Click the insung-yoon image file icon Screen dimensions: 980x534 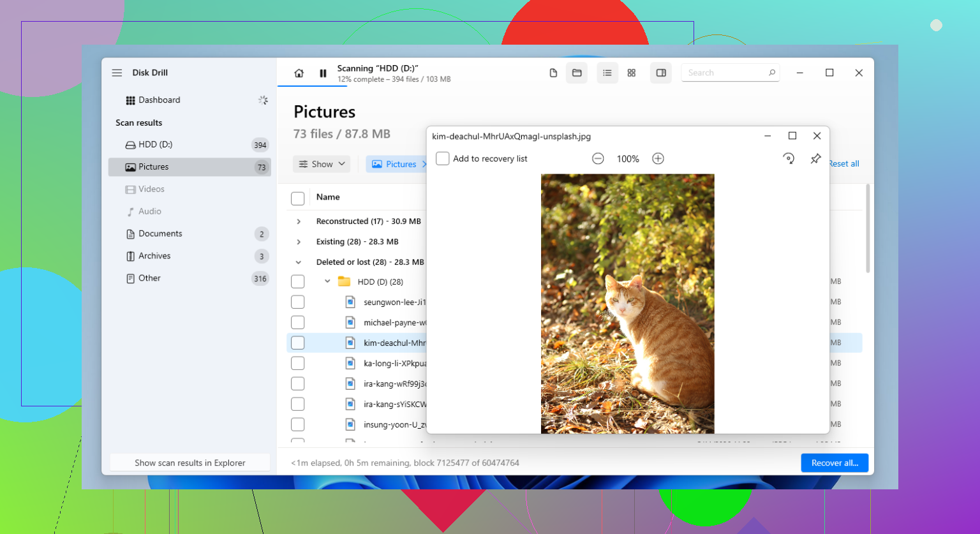point(350,424)
